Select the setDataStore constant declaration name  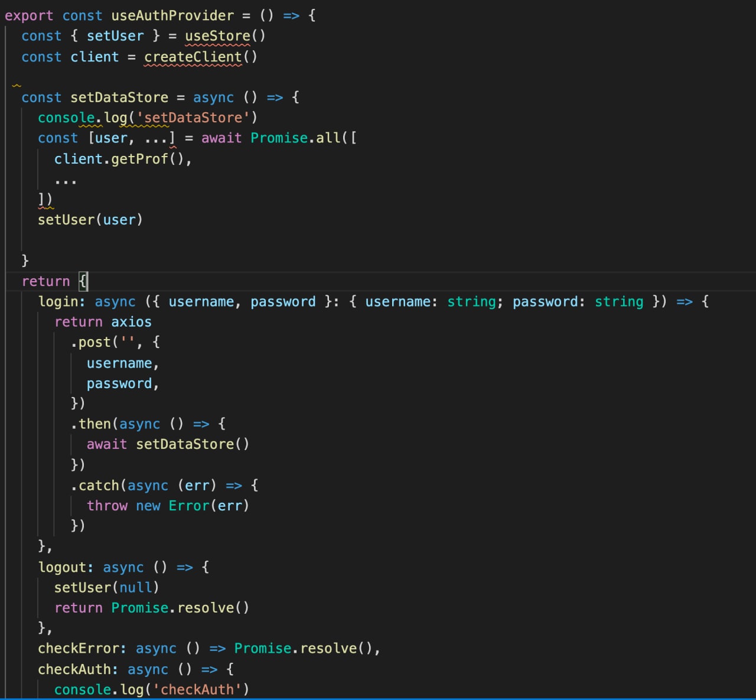coord(119,97)
